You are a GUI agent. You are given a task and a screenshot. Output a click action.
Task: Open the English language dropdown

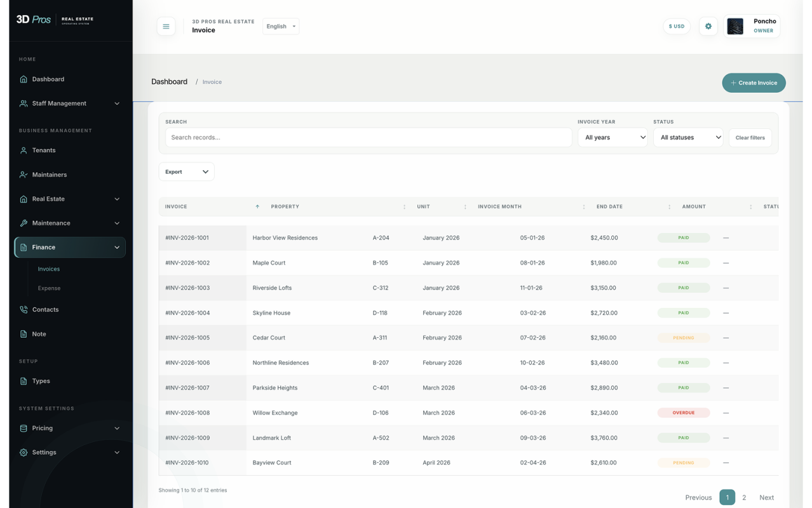coord(281,26)
